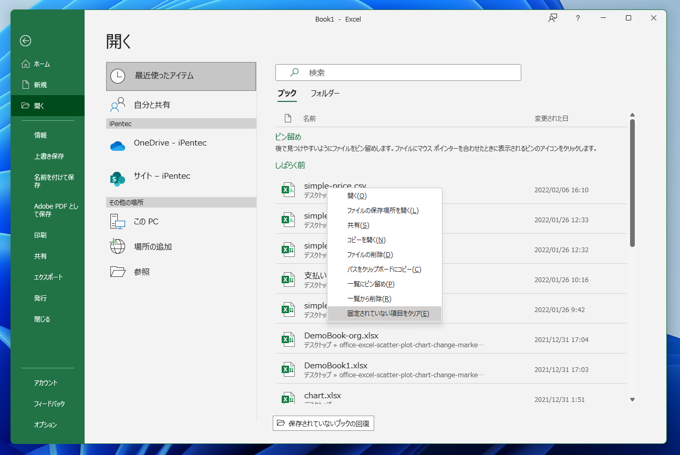
Task: Select 自分と共有 location
Action: pyautogui.click(x=181, y=105)
